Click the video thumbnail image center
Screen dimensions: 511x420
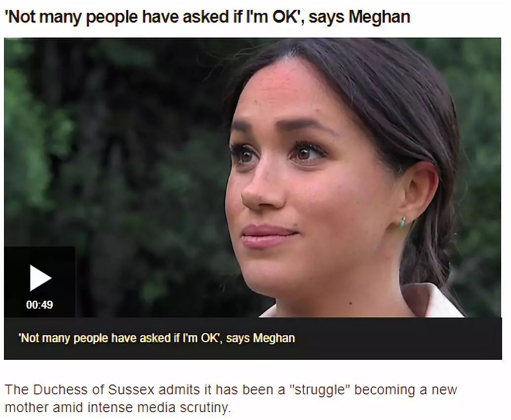(x=253, y=177)
